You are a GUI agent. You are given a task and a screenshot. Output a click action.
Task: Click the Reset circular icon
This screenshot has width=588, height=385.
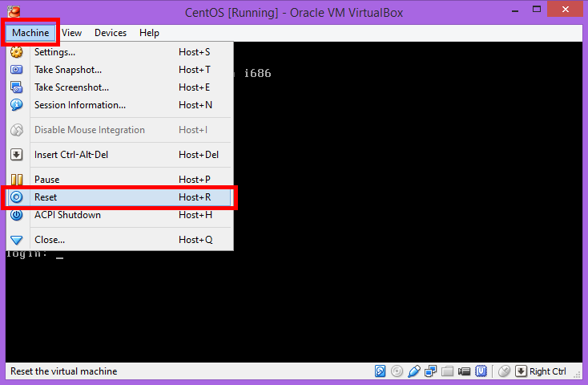point(17,197)
